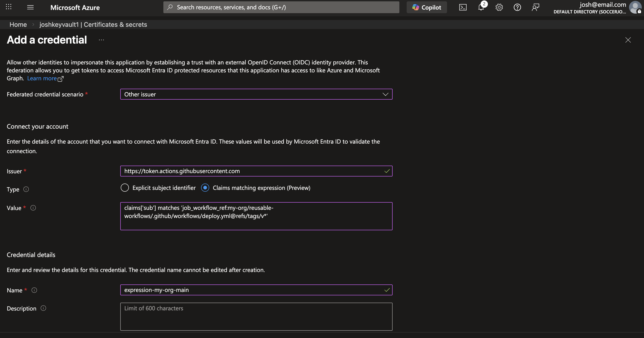Image resolution: width=644 pixels, height=338 pixels.
Task: Click into the Description text area
Action: point(256,316)
